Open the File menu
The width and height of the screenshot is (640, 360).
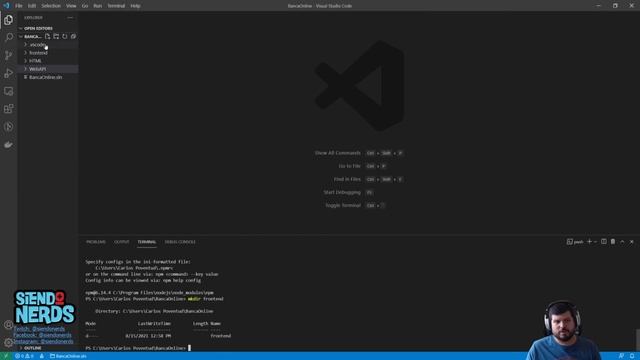click(x=19, y=6)
